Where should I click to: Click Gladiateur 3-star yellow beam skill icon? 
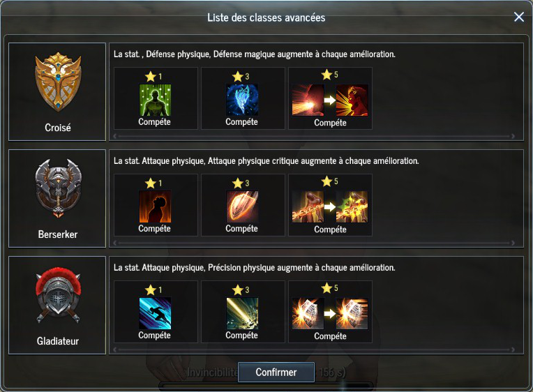tap(242, 313)
